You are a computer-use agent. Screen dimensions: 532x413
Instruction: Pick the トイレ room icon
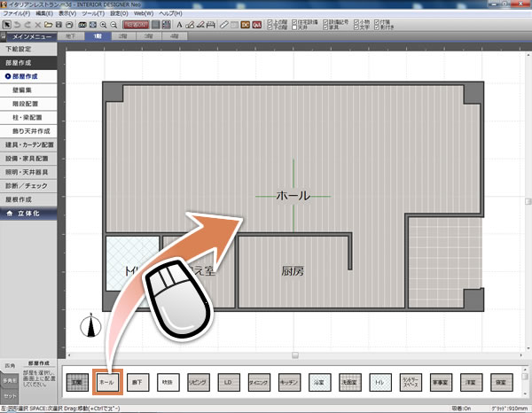(381, 382)
